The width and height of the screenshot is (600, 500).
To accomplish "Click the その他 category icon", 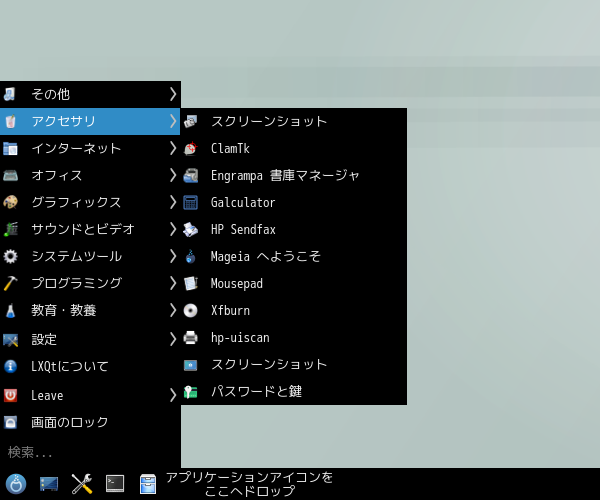I will (10, 94).
